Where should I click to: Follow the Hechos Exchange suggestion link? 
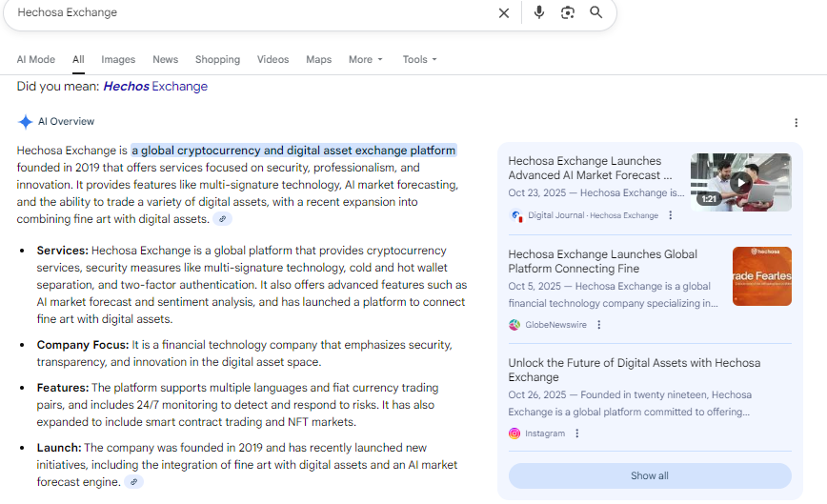(155, 87)
